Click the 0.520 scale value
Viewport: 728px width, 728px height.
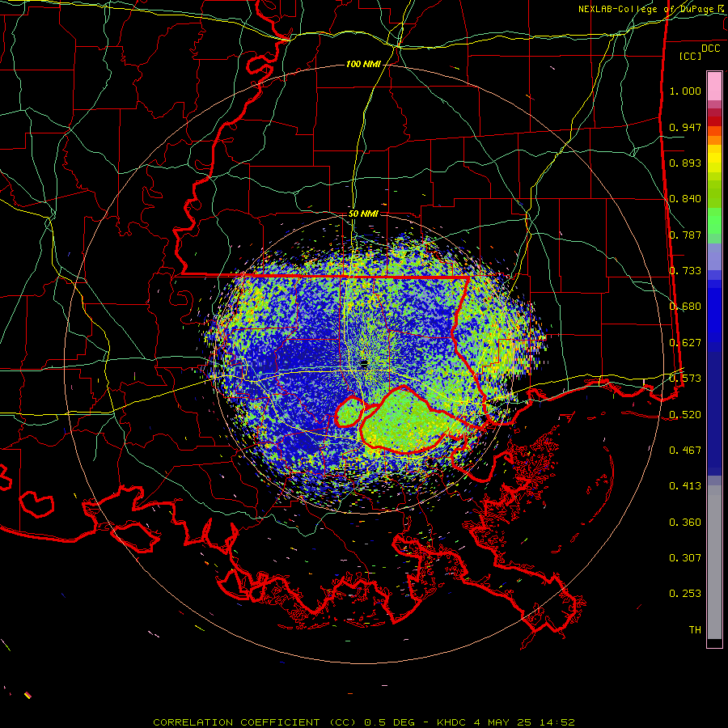click(685, 415)
